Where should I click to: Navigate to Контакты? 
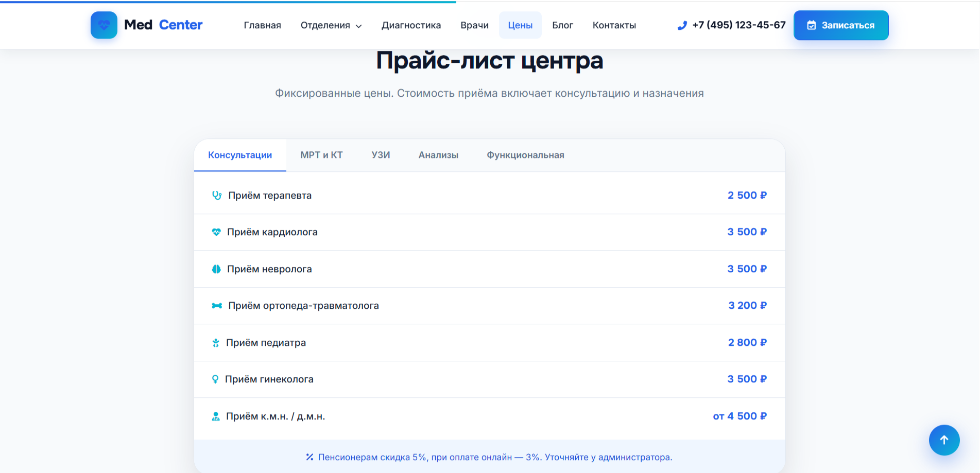614,25
